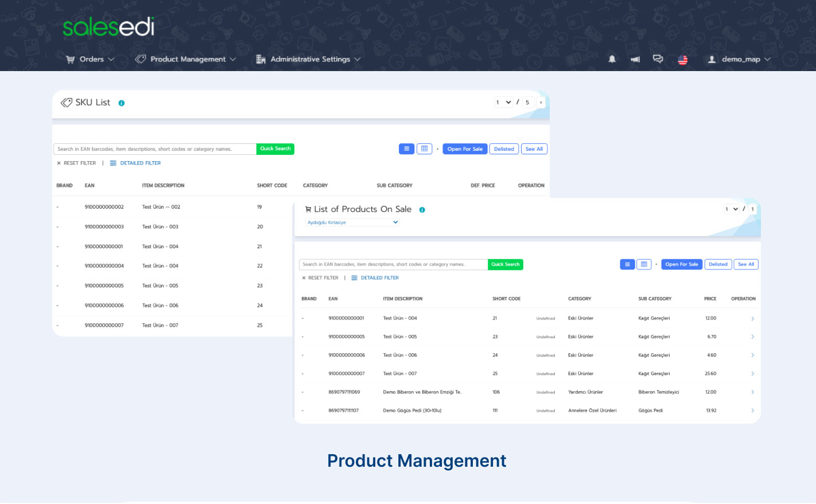
Task: Click Annelere Özel Ürünleri category cell
Action: [592, 411]
